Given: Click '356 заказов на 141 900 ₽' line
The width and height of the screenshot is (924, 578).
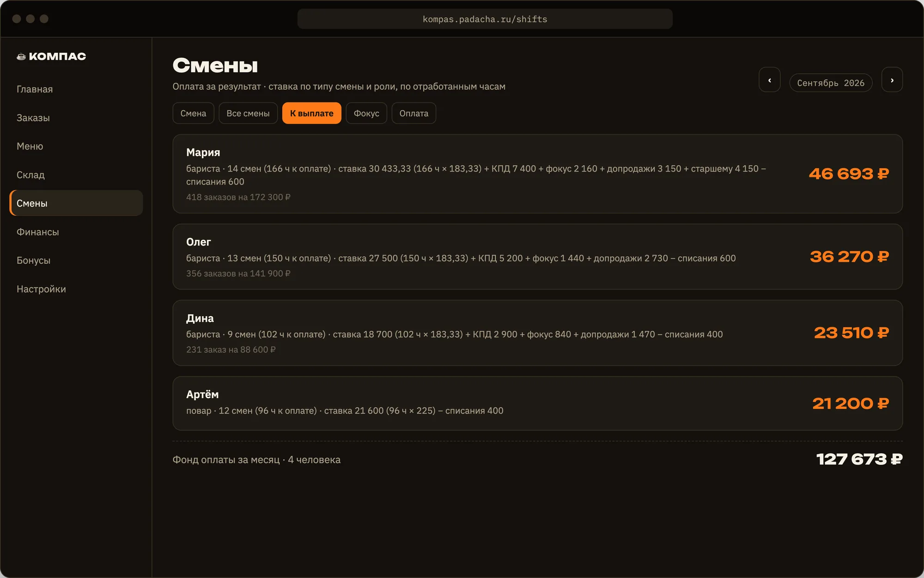Looking at the screenshot, I should coord(238,273).
